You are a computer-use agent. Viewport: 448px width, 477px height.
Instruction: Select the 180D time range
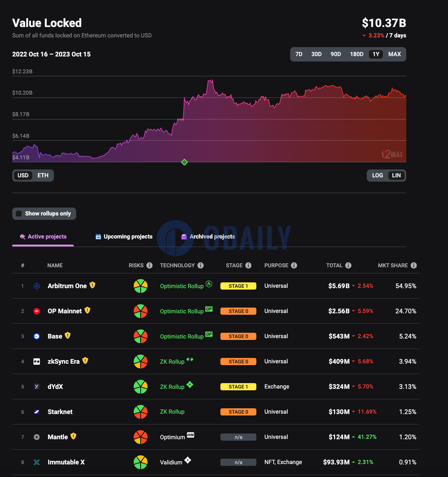coord(357,54)
